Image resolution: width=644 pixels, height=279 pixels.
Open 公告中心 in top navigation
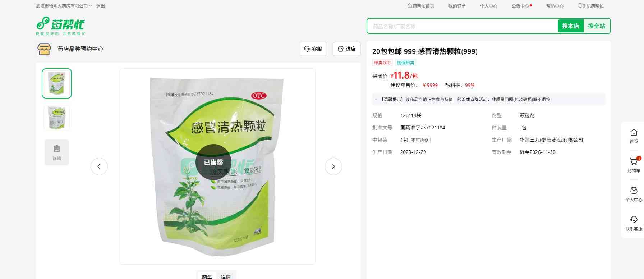pyautogui.click(x=521, y=6)
